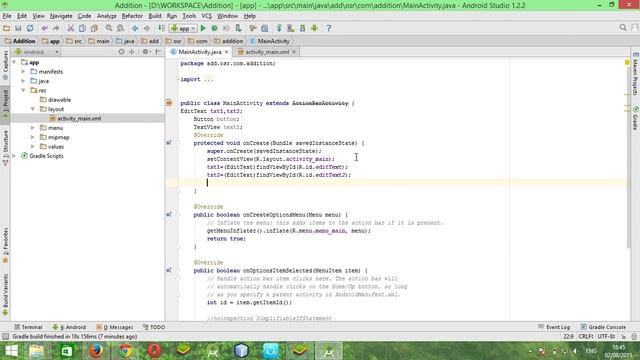640x360 pixels.
Task: Click the MainActivity breadcrumb
Action: click(270, 41)
